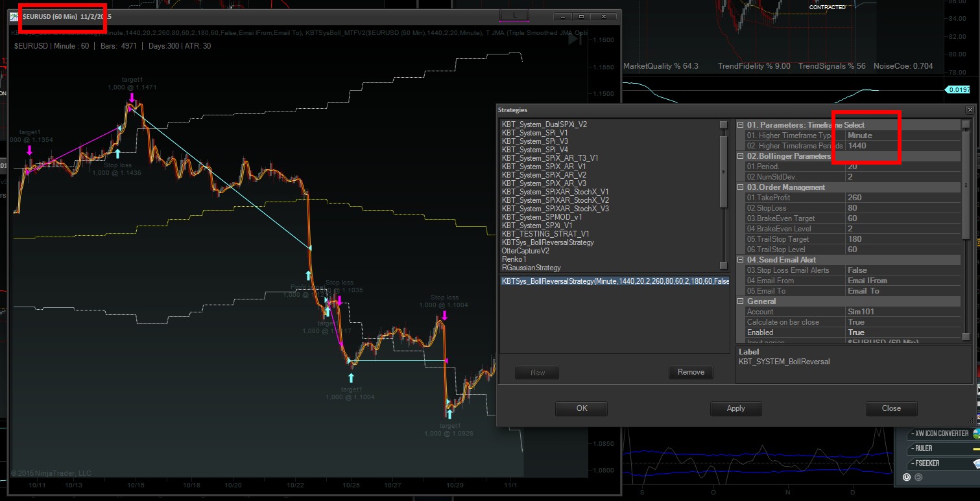
Task: Open the Account value Sim101
Action: tap(903, 312)
